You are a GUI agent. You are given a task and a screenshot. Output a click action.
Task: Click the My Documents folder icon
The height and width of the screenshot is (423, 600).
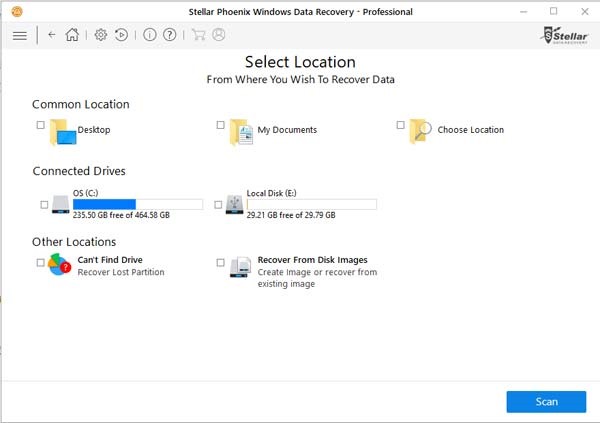pos(241,132)
